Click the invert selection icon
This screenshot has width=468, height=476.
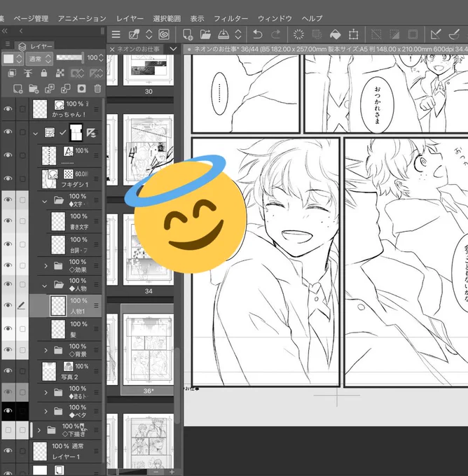click(x=394, y=34)
